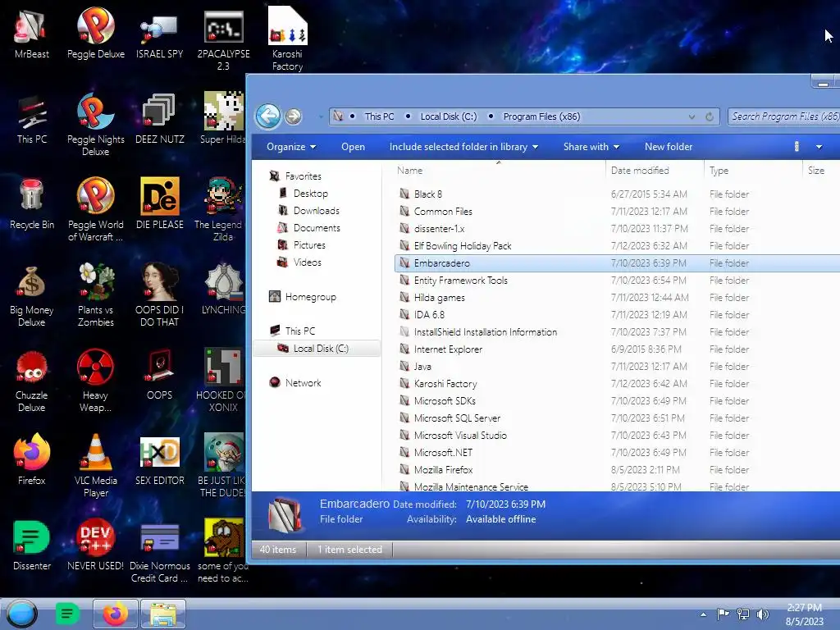Open the view options dropdown arrow
840x630 pixels.
(819, 147)
